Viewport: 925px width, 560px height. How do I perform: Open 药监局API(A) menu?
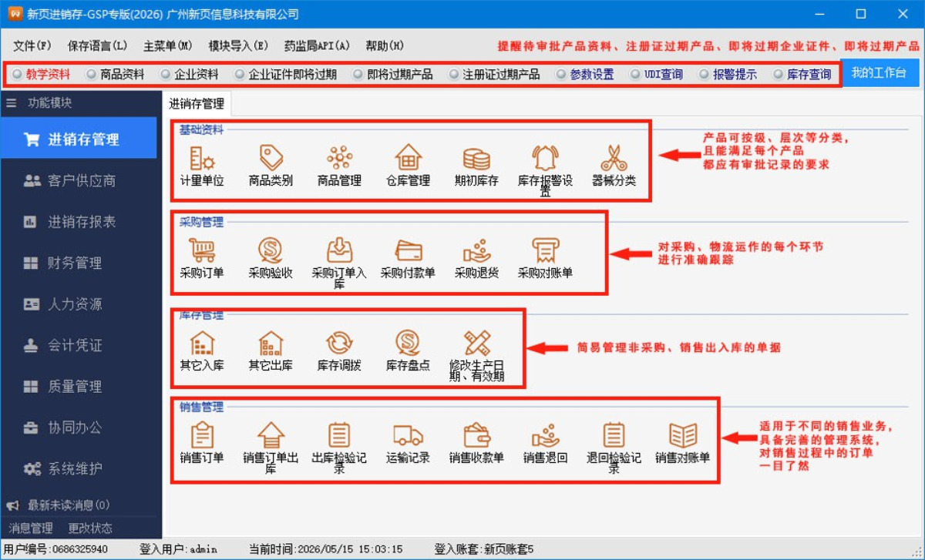click(x=317, y=45)
